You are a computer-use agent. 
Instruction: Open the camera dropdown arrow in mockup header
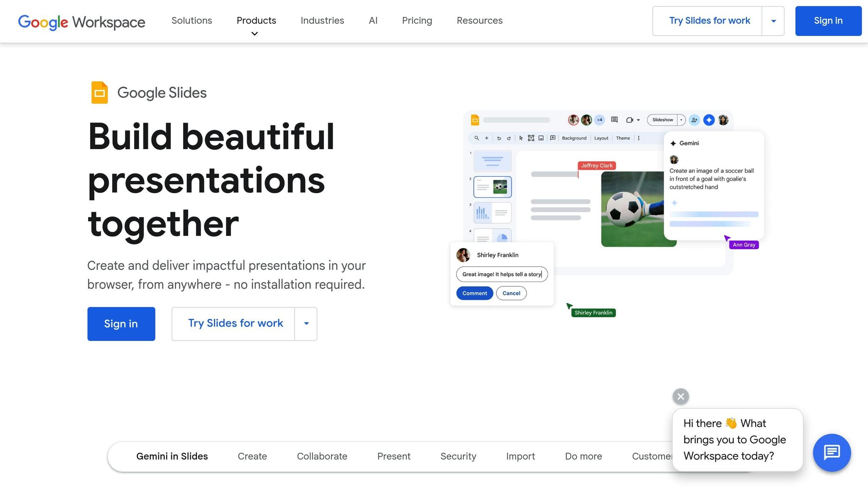pos(638,120)
